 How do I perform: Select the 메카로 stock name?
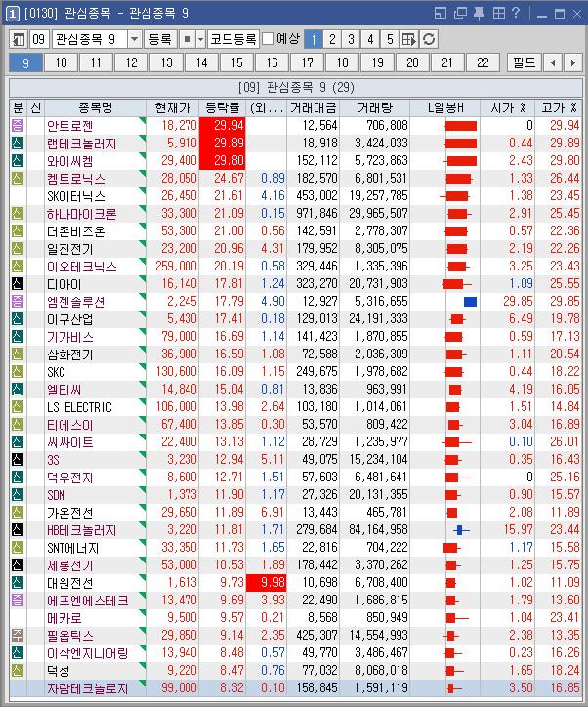pos(64,618)
